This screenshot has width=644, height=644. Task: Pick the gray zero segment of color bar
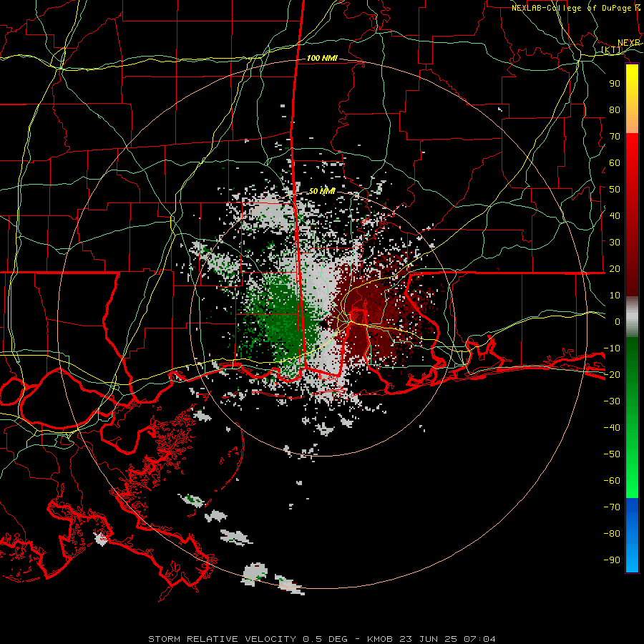[x=632, y=317]
